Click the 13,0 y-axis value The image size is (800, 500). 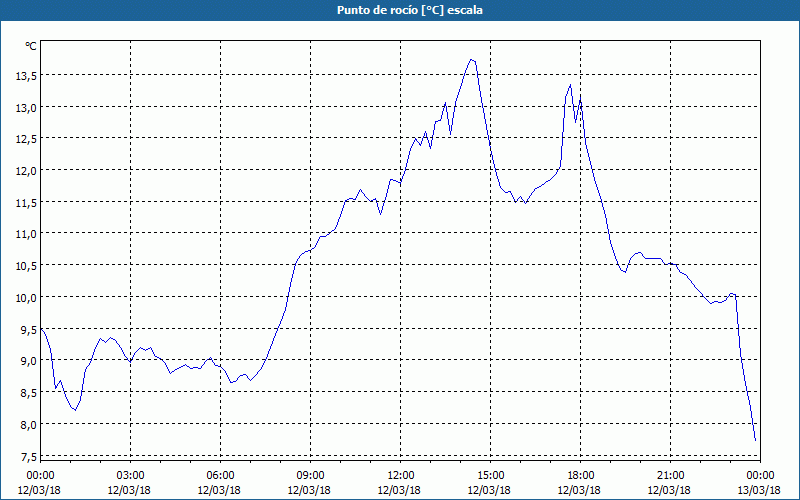tap(26, 107)
